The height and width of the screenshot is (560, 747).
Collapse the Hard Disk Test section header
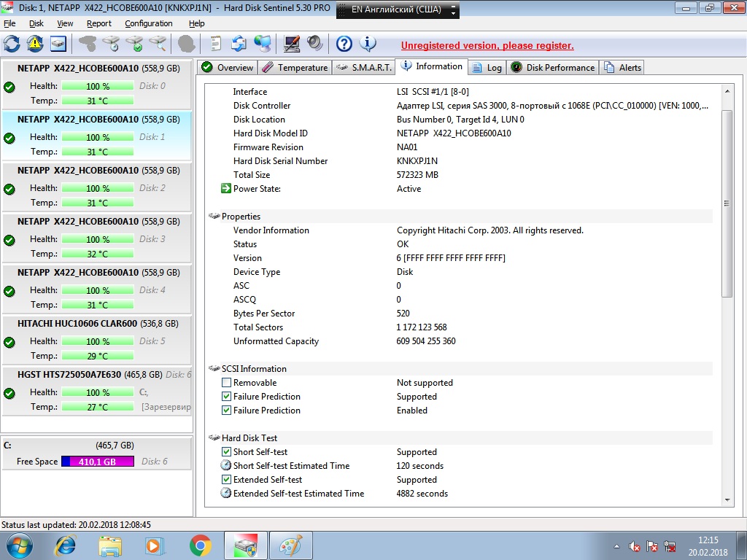pyautogui.click(x=460, y=437)
